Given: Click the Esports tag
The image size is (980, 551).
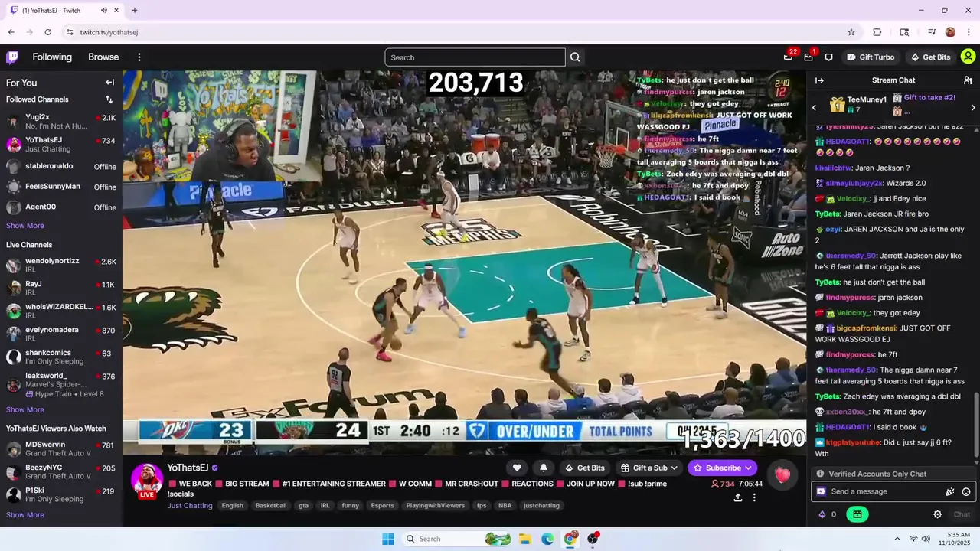Looking at the screenshot, I should 383,505.
